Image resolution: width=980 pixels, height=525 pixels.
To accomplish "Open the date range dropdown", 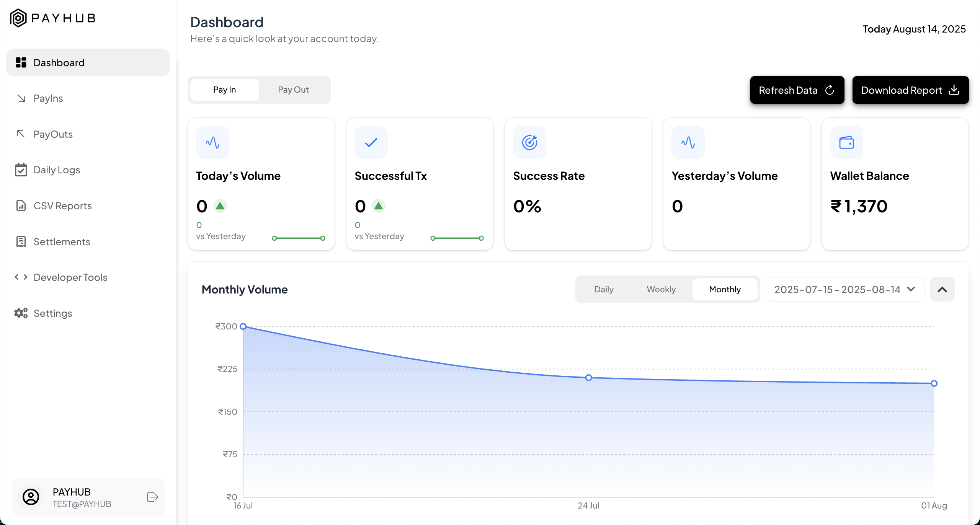I will click(x=844, y=289).
